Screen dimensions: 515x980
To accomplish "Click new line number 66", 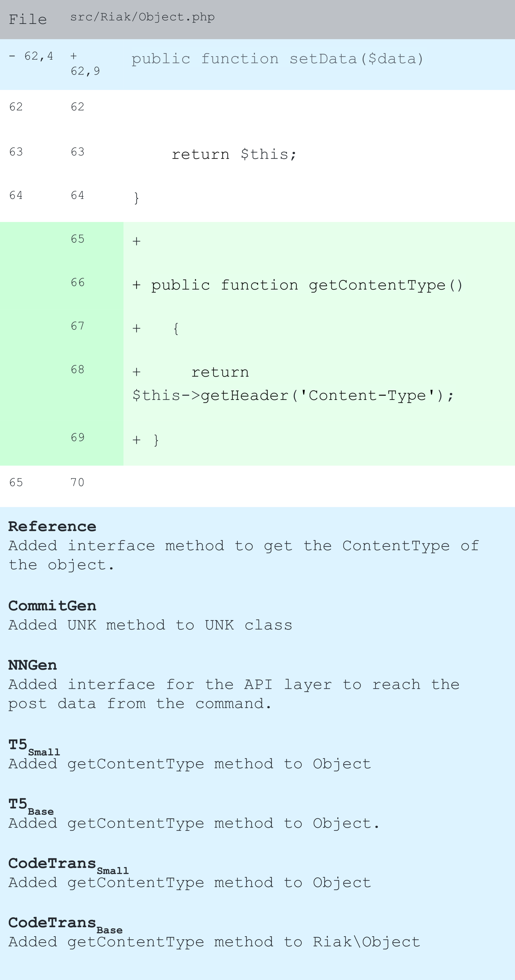I will pyautogui.click(x=78, y=283).
